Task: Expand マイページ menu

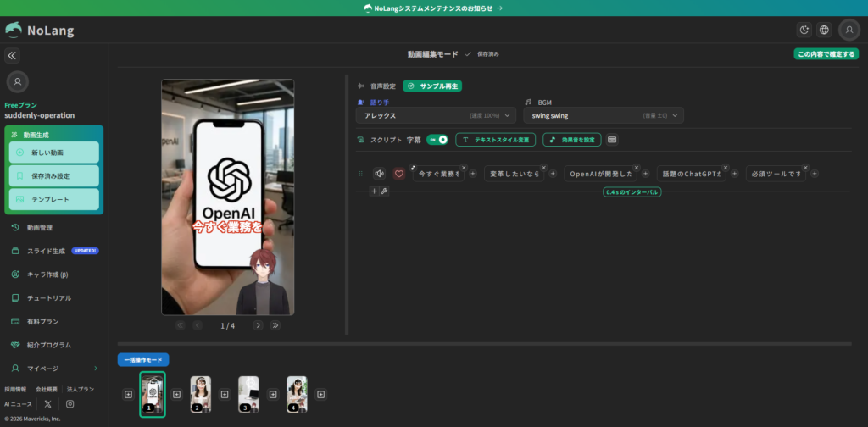Action: click(x=54, y=369)
